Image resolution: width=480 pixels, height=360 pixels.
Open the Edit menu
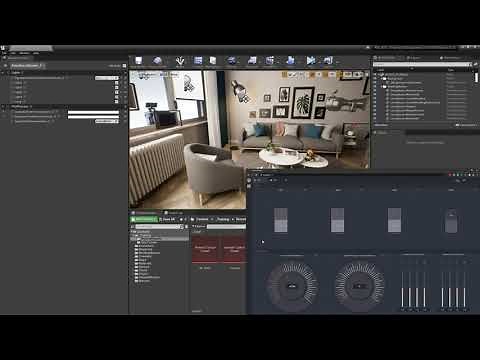point(13,53)
